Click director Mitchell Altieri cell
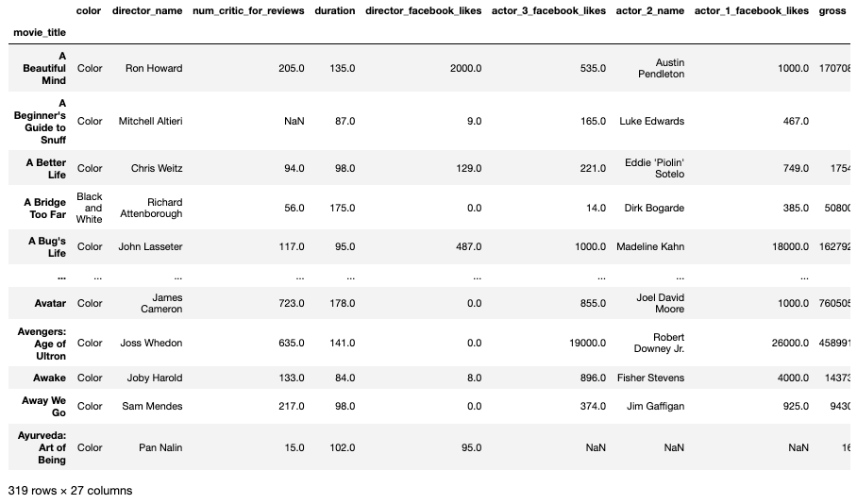The height and width of the screenshot is (504, 857). pos(150,122)
